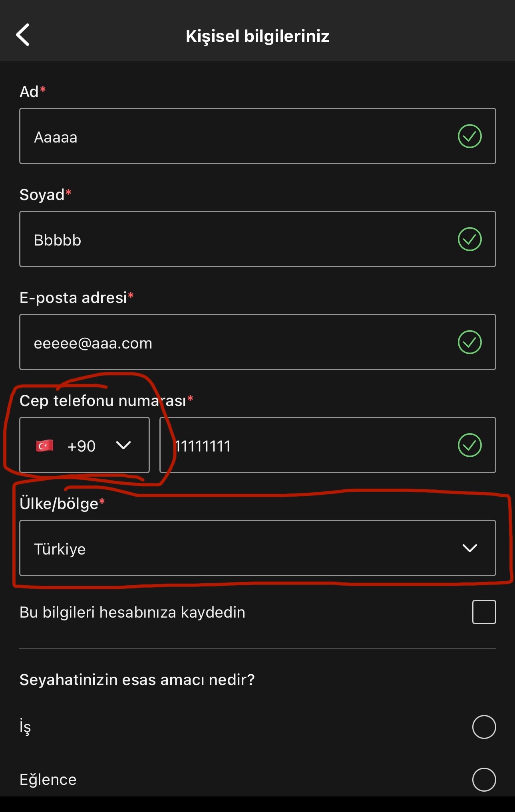Click the chevron next to +90
515x812 pixels.
pos(123,445)
